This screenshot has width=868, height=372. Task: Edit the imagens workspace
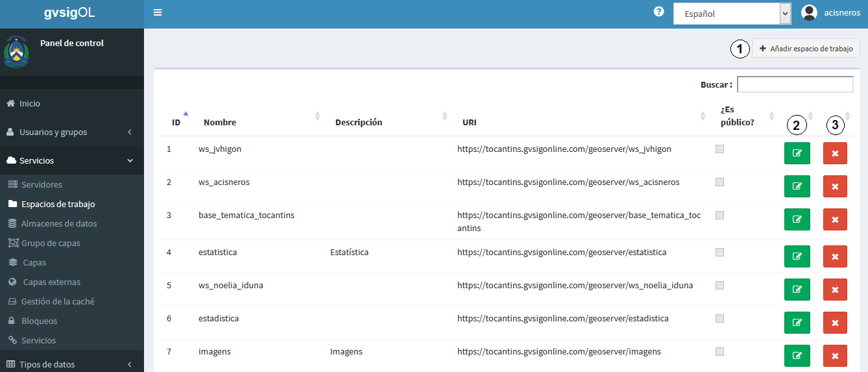pyautogui.click(x=797, y=356)
